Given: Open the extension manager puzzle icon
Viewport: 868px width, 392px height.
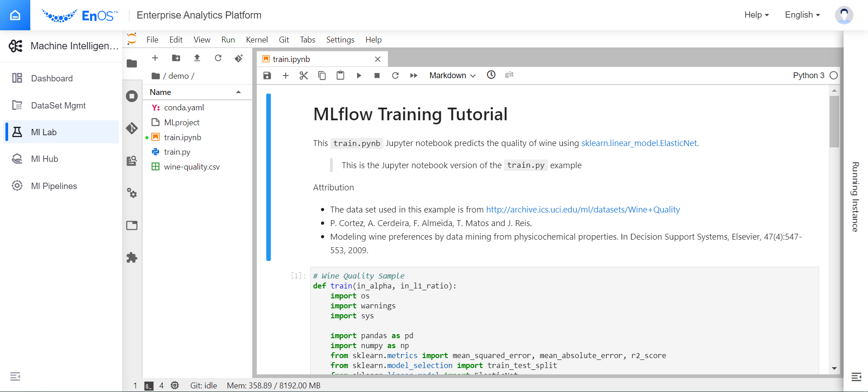Looking at the screenshot, I should click(132, 258).
